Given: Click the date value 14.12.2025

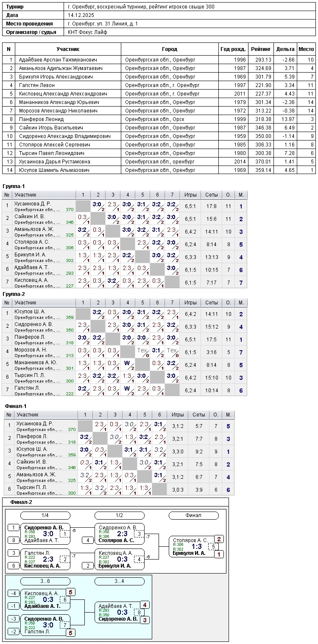Looking at the screenshot, I should [81, 15].
